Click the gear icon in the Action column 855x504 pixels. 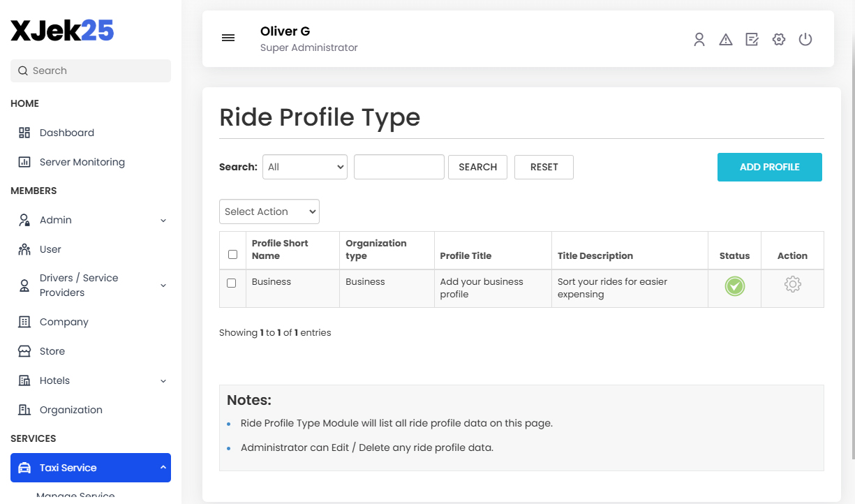(792, 285)
